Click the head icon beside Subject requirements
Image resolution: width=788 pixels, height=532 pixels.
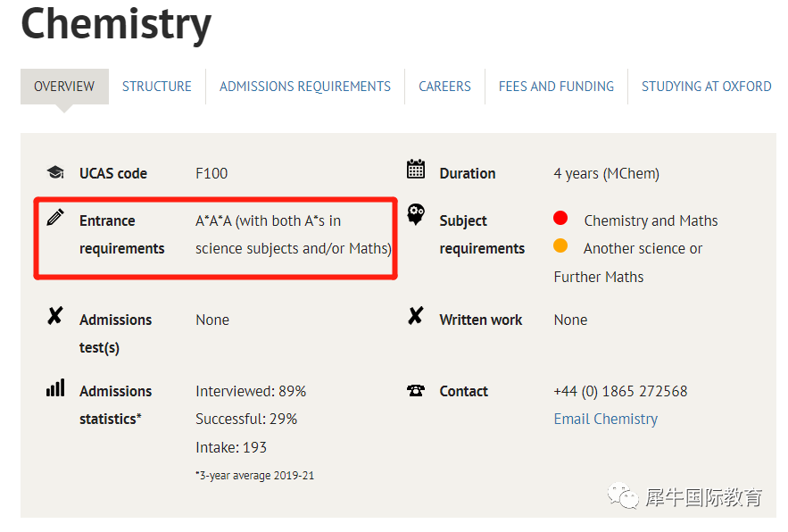point(415,215)
